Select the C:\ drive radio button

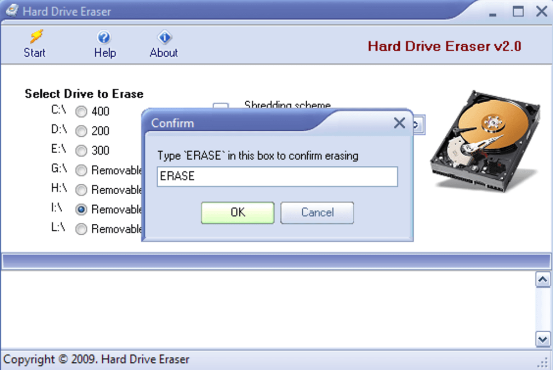81,112
